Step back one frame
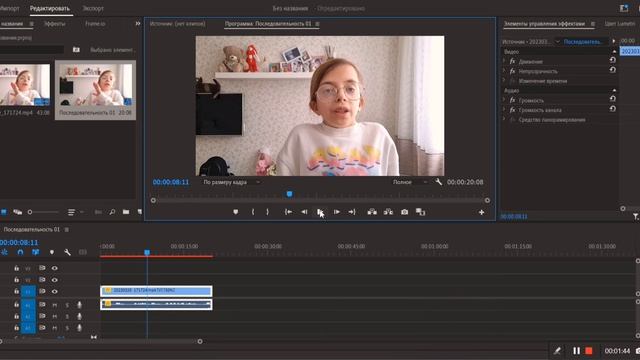This screenshot has width=640, height=360. coord(304,212)
